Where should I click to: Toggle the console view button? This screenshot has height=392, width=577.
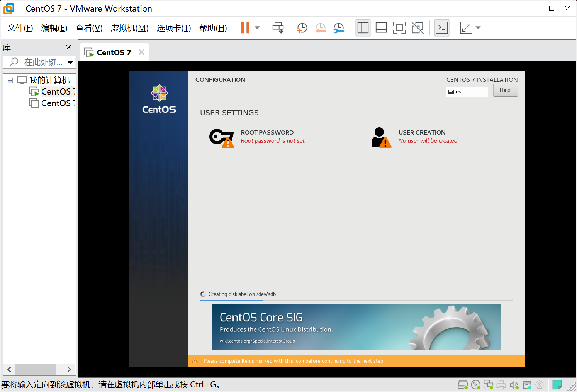442,28
